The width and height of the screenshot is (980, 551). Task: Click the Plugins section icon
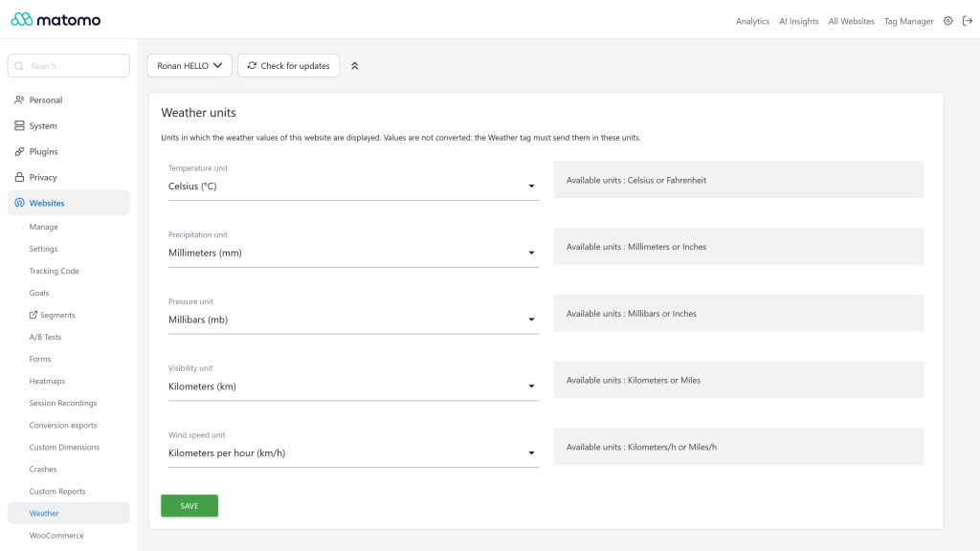[19, 151]
